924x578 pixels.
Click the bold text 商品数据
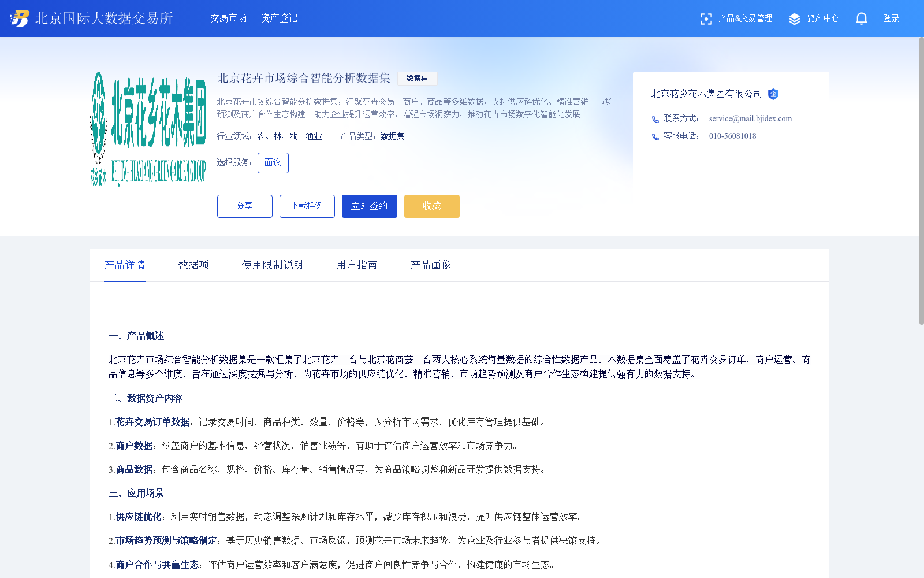(134, 469)
